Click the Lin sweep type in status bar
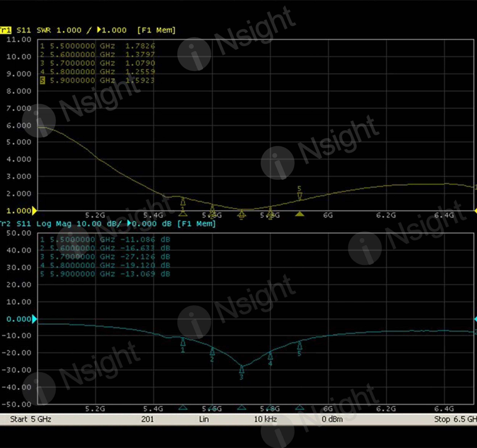The width and height of the screenshot is (477, 448). (x=204, y=419)
